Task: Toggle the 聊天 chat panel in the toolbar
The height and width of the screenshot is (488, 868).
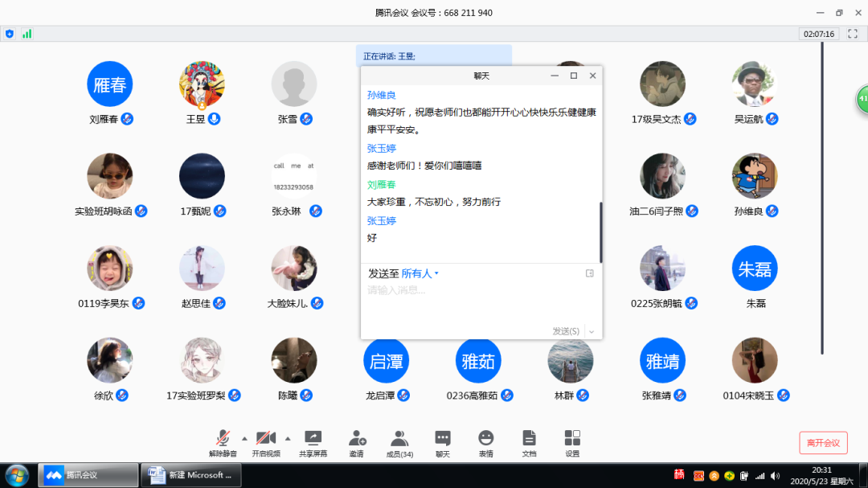Action: 443,442
